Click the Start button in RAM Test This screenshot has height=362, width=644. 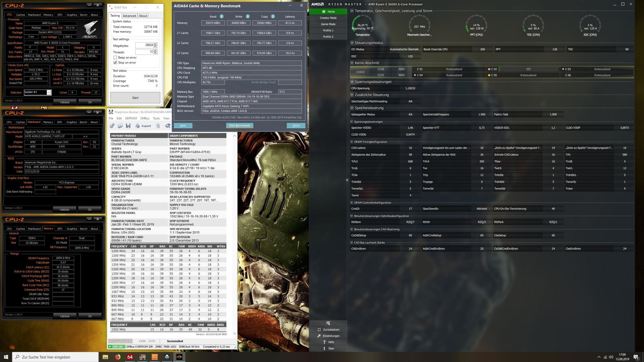(x=135, y=98)
